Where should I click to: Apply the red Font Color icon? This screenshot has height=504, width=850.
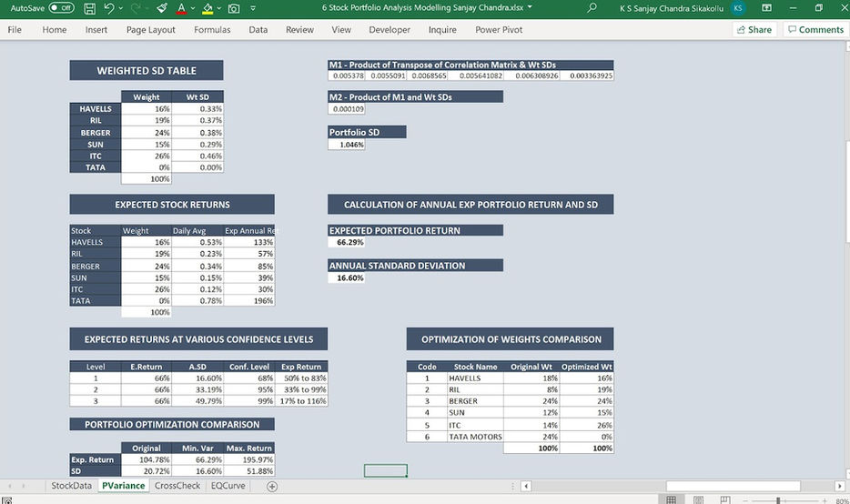coord(181,8)
